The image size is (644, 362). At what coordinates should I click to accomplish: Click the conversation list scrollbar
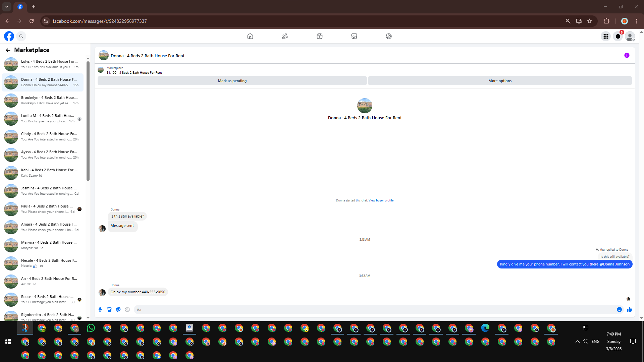coord(88,121)
